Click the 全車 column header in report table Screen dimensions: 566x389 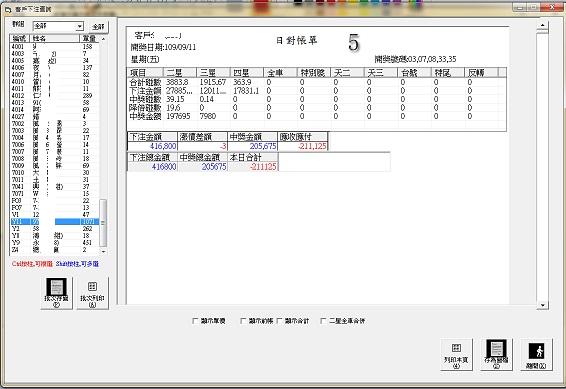click(280, 73)
